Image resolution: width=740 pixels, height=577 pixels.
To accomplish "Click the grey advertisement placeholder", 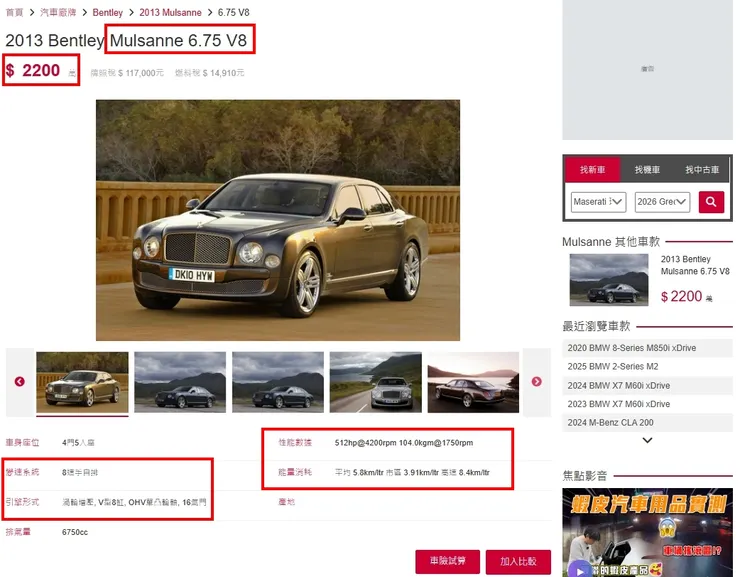I will click(648, 69).
